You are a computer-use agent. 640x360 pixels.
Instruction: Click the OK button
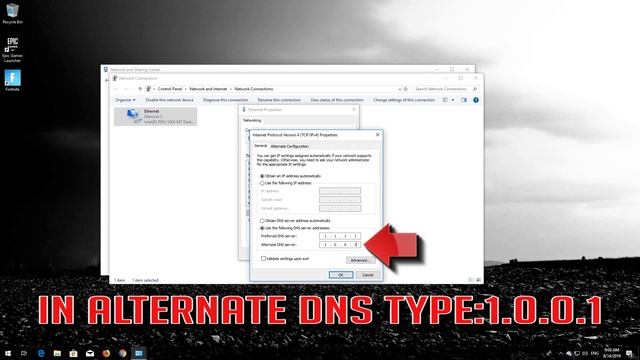point(341,275)
